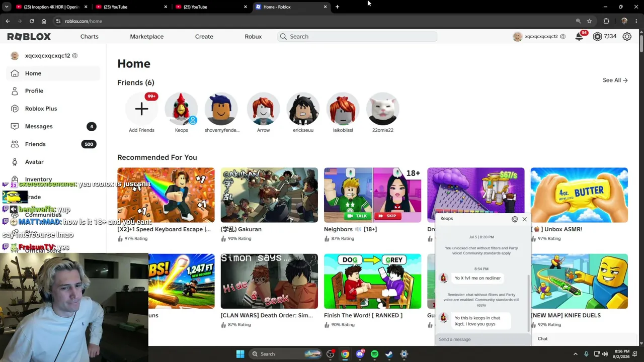The image size is (644, 362).
Task: Open Roblox Plus from the sidebar
Action: (53, 109)
